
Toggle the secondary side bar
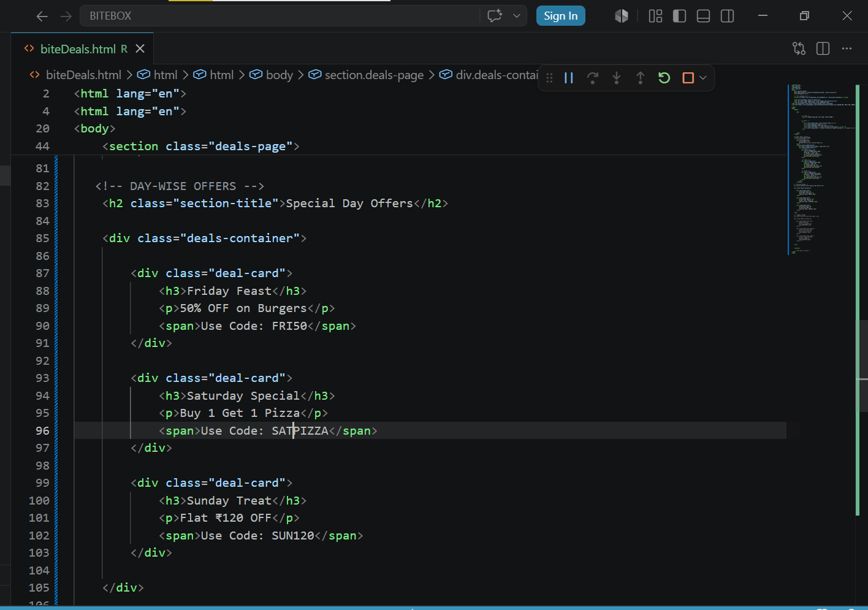coord(728,16)
